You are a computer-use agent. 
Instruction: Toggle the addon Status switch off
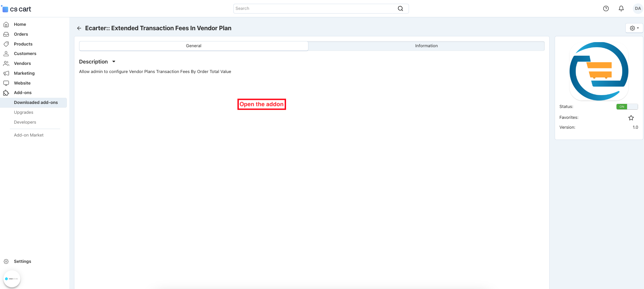coord(627,107)
